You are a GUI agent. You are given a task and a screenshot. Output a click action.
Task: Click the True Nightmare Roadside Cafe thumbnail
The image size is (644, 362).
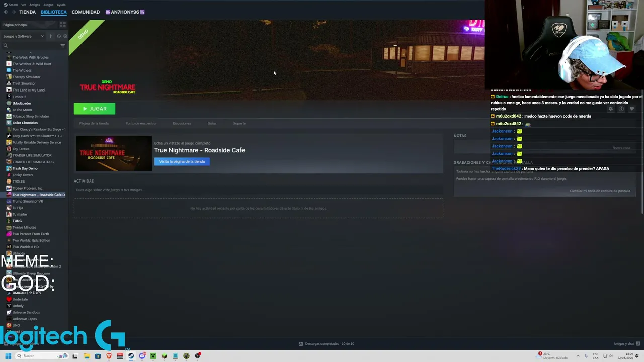point(114,153)
